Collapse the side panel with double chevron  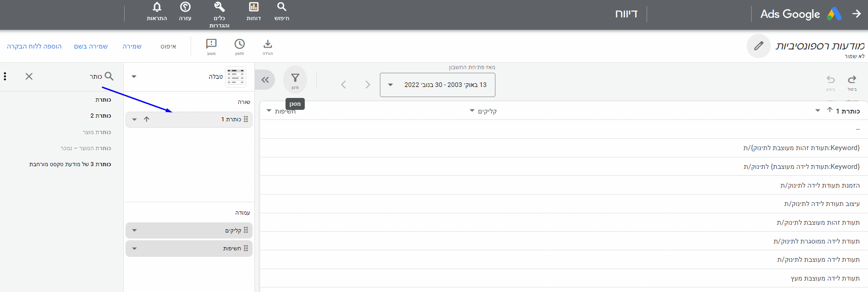(265, 80)
